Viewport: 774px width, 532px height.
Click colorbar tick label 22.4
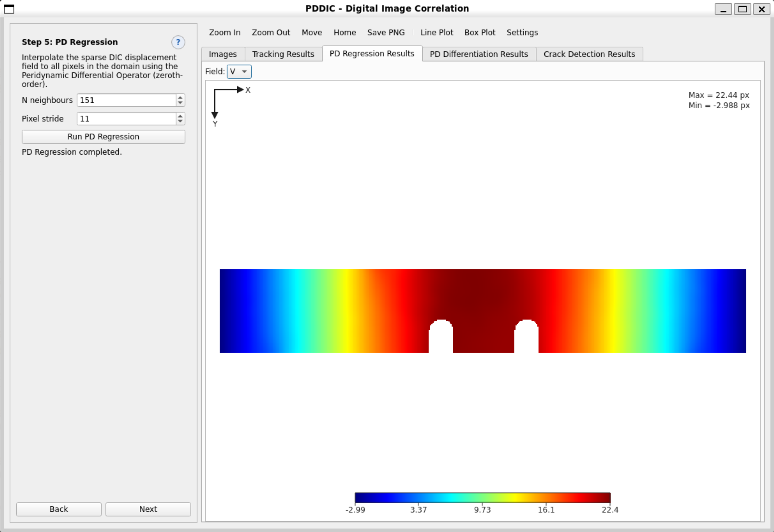tap(610, 510)
